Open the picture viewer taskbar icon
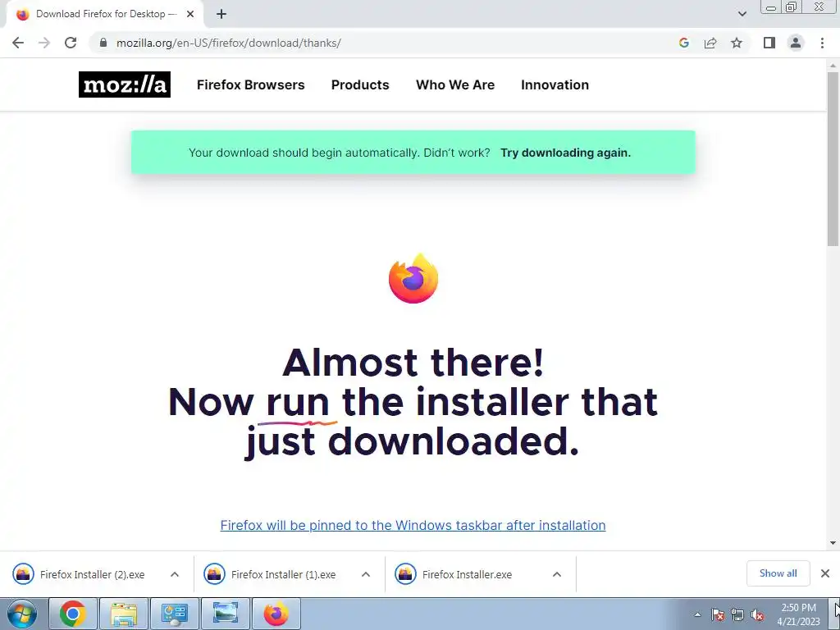840x630 pixels. tap(226, 614)
